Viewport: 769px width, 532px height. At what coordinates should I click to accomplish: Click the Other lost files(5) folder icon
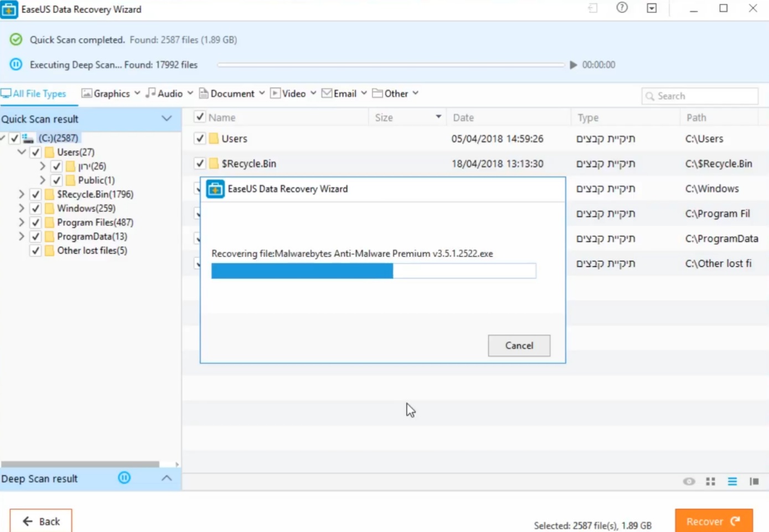(49, 251)
